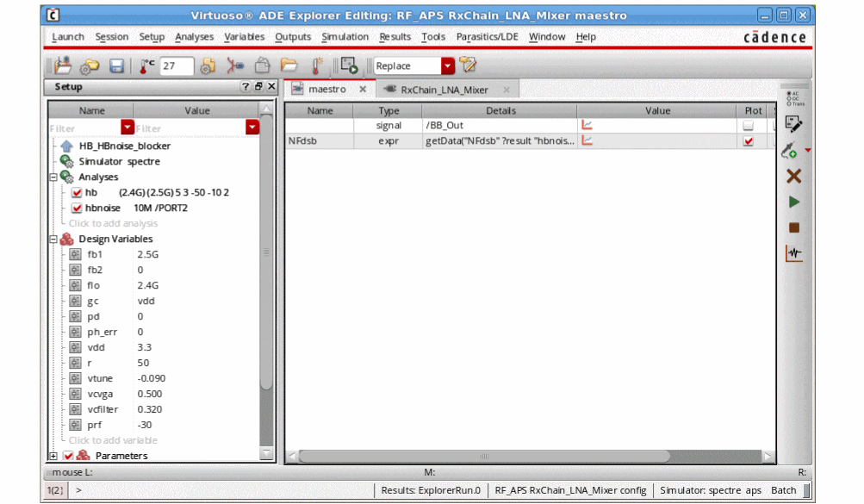
Task: Undock the Setup panel with the float icon
Action: 258,86
